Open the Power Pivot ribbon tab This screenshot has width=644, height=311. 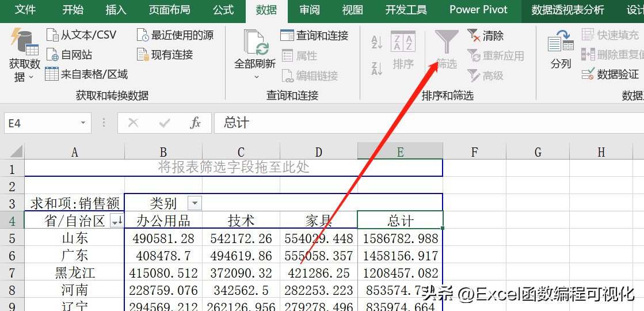(x=478, y=10)
